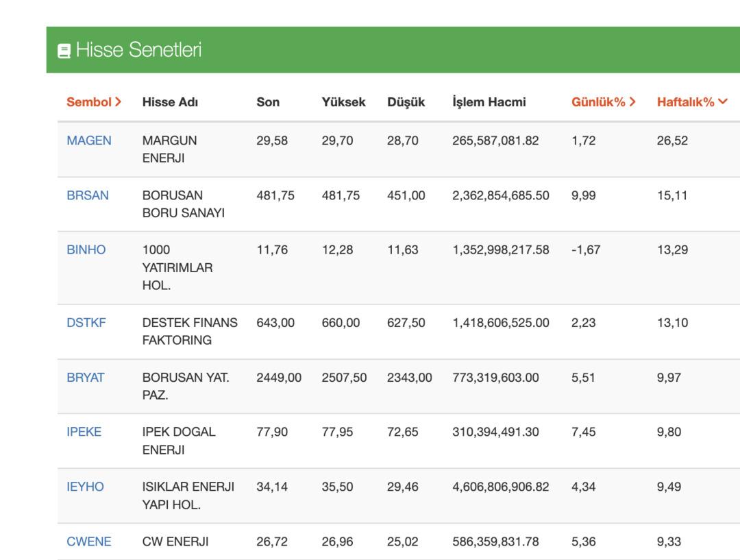Click the Son column header

click(x=267, y=102)
